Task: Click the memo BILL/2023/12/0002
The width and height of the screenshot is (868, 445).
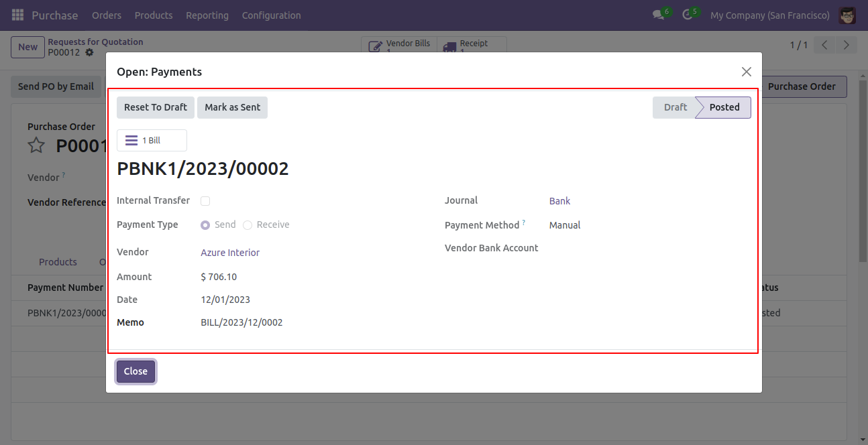Action: click(241, 322)
